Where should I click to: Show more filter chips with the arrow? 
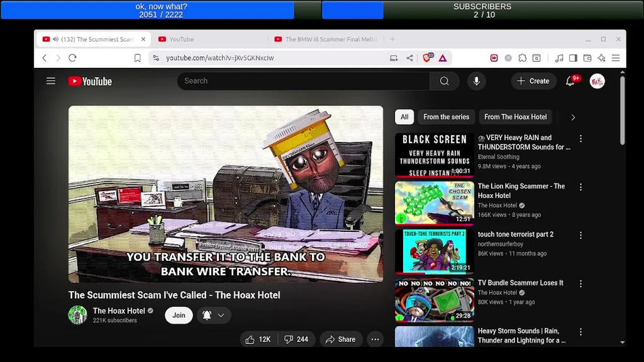click(x=573, y=117)
